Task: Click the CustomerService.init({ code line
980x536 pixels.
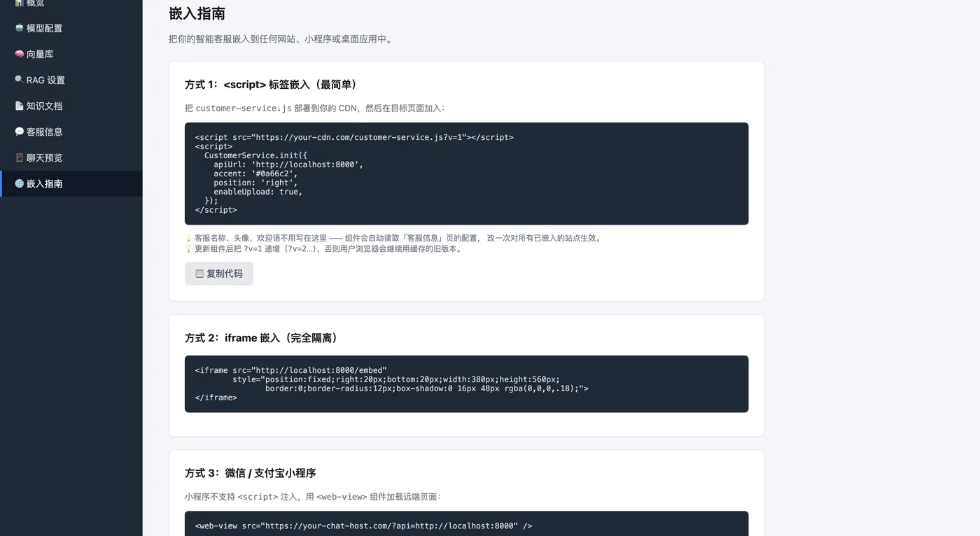Action: click(x=255, y=155)
